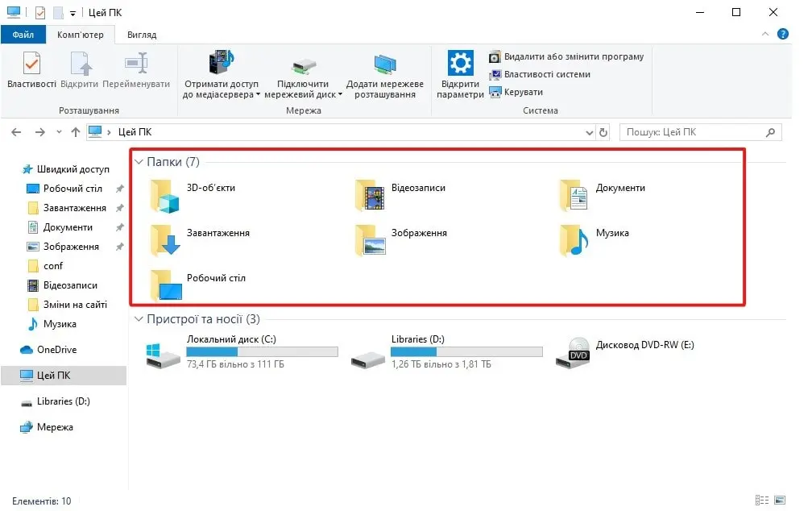
Task: Open Отримати доступ до медіасервера icon
Action: click(x=221, y=63)
